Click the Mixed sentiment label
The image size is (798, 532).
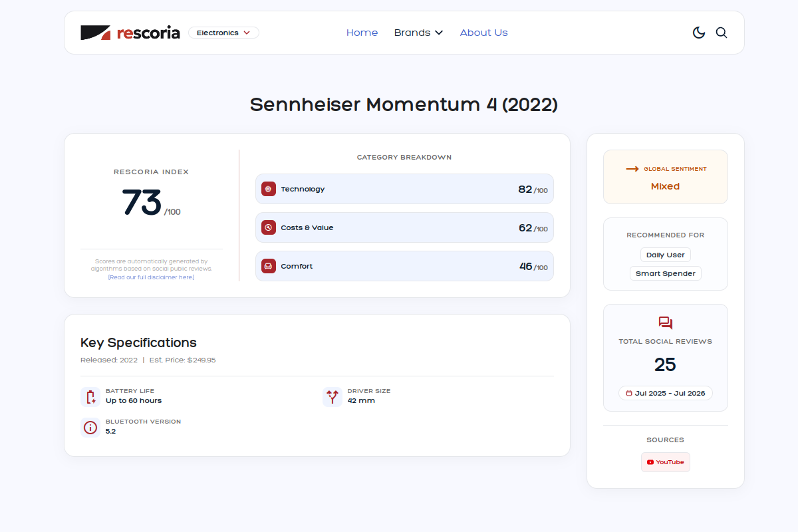point(666,186)
